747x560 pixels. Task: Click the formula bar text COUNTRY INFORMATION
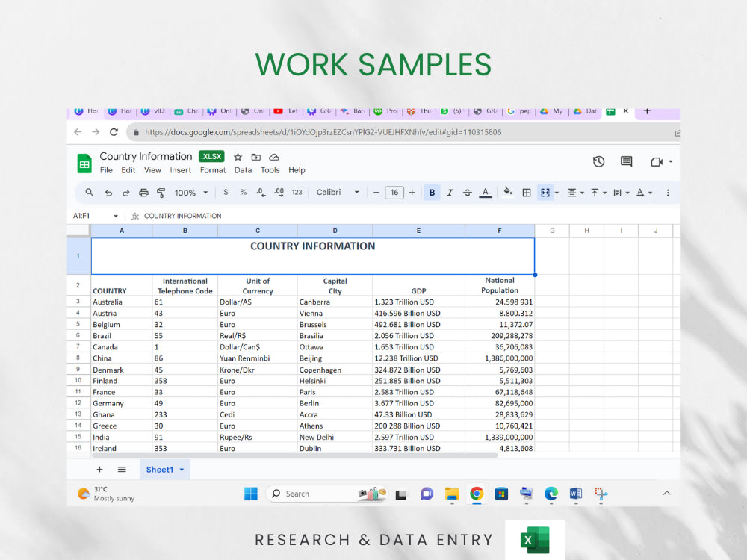[182, 216]
